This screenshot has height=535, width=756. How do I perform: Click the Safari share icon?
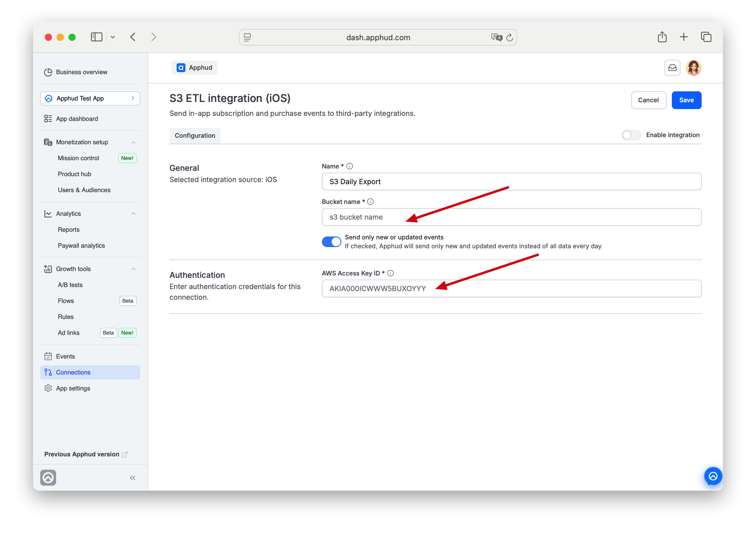pos(662,37)
